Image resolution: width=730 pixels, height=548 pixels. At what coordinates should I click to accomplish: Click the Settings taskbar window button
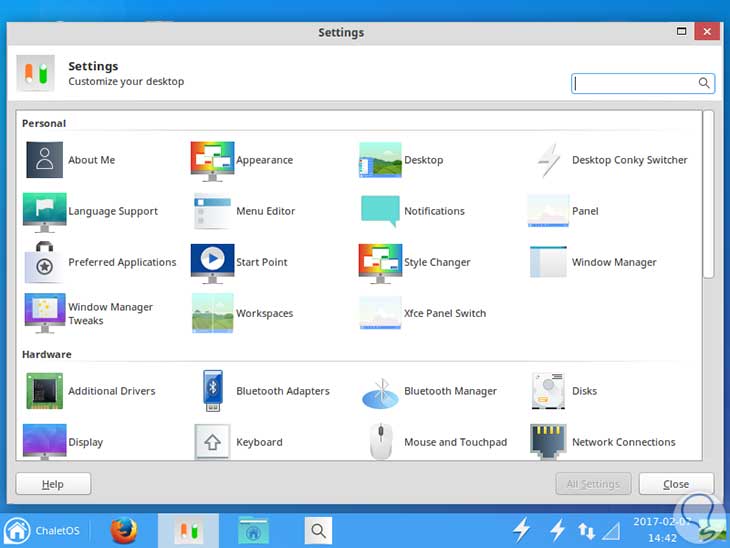coord(189,531)
